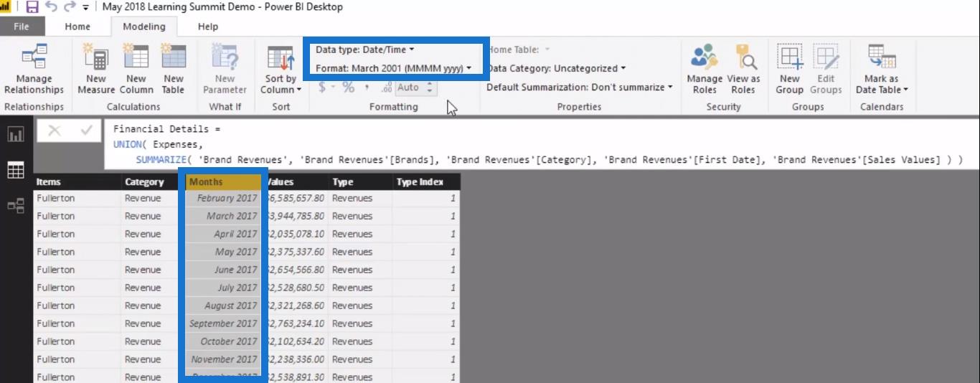Open Data Category Uncategorized dropdown

(556, 68)
